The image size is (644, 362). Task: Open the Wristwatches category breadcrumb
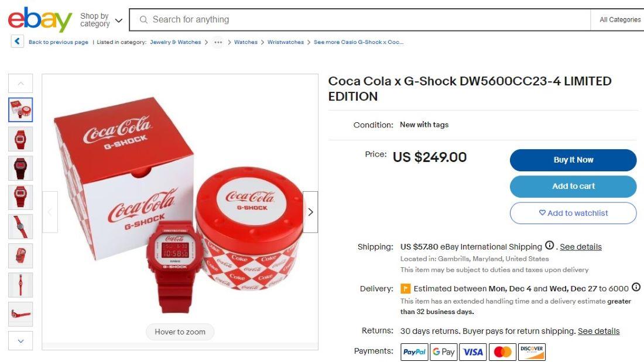[286, 42]
